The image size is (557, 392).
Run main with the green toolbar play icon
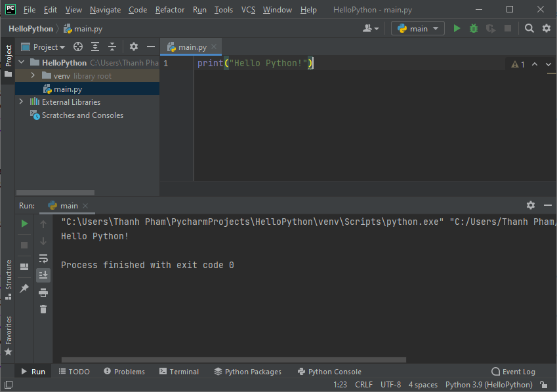(457, 28)
